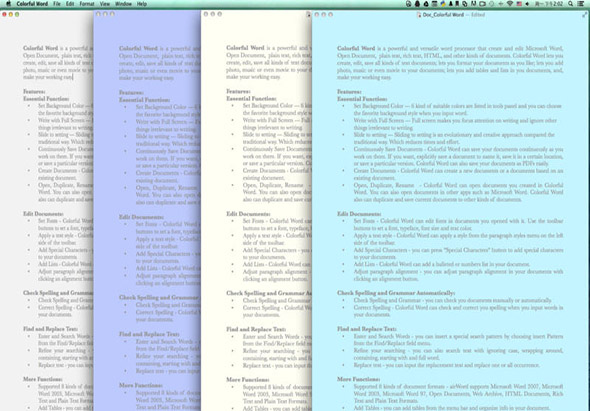Open the Colorful Word application menu
Viewport: 590px width, 411px height.
coord(32,4)
